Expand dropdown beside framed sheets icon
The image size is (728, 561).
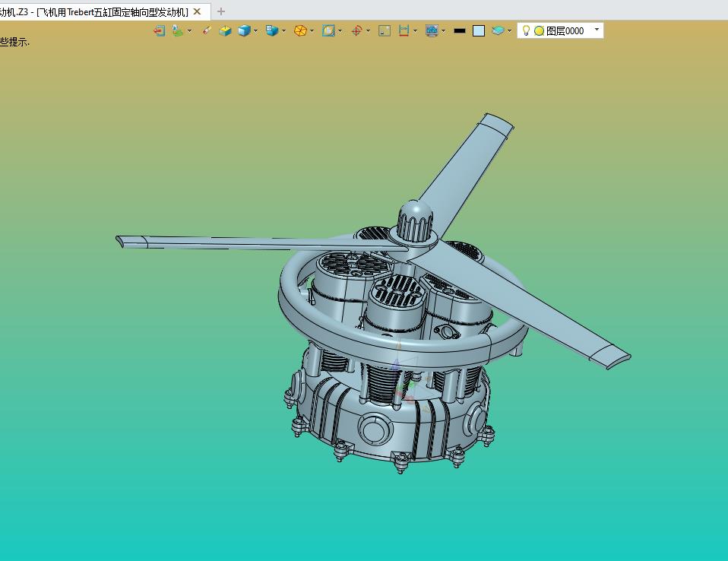pyautogui.click(x=340, y=31)
